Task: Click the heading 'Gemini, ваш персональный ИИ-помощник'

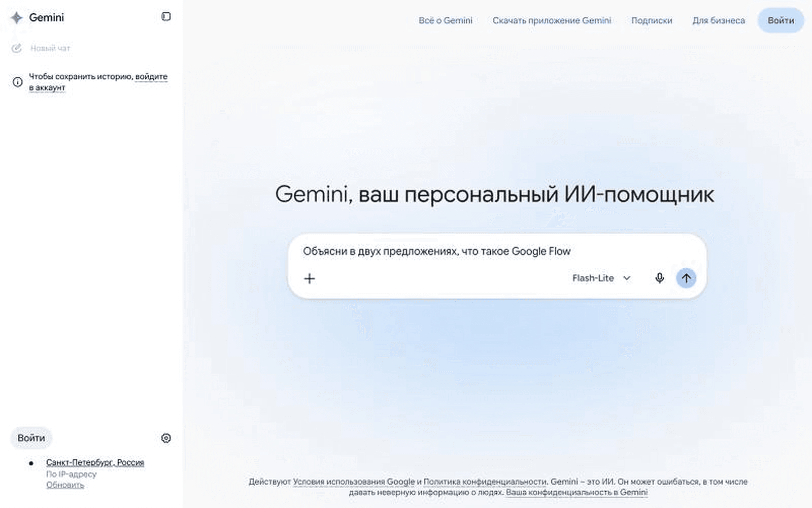Action: click(495, 195)
